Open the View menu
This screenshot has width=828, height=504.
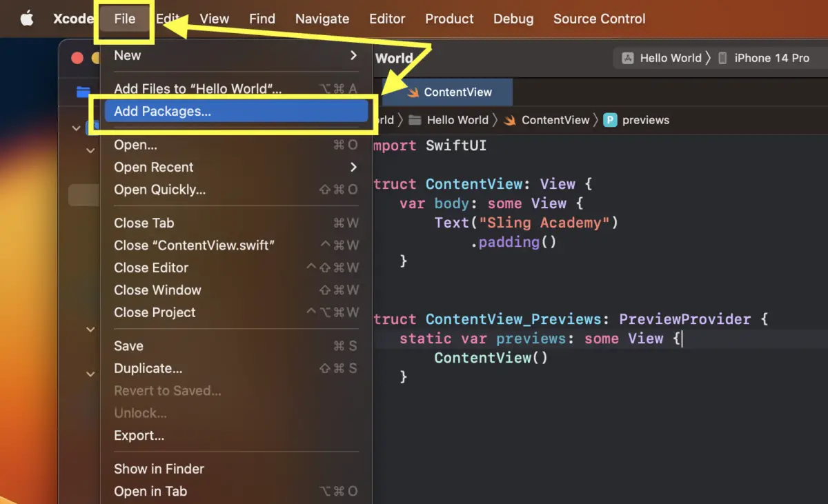pos(215,19)
